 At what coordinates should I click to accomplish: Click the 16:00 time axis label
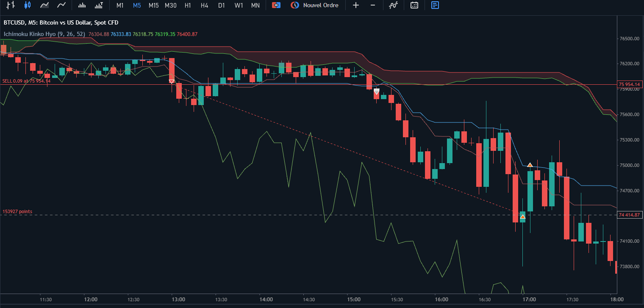pos(441,300)
